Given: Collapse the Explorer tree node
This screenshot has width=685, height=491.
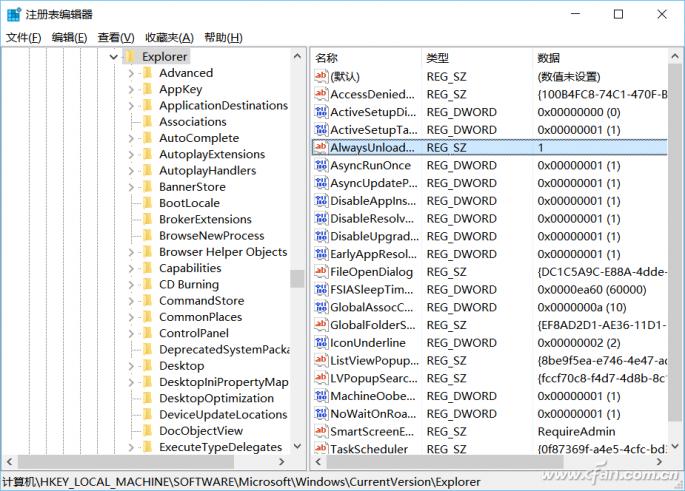Looking at the screenshot, I should coord(114,57).
